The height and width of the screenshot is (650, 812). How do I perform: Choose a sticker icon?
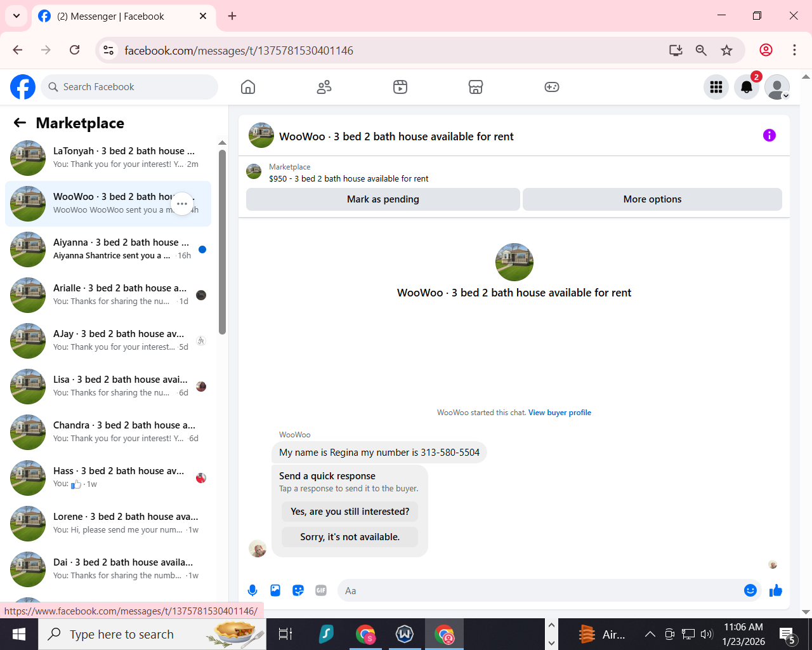[298, 590]
